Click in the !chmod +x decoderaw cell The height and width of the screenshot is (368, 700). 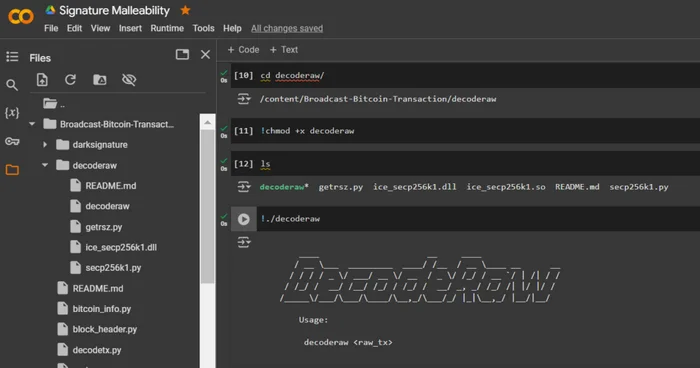[x=478, y=131]
